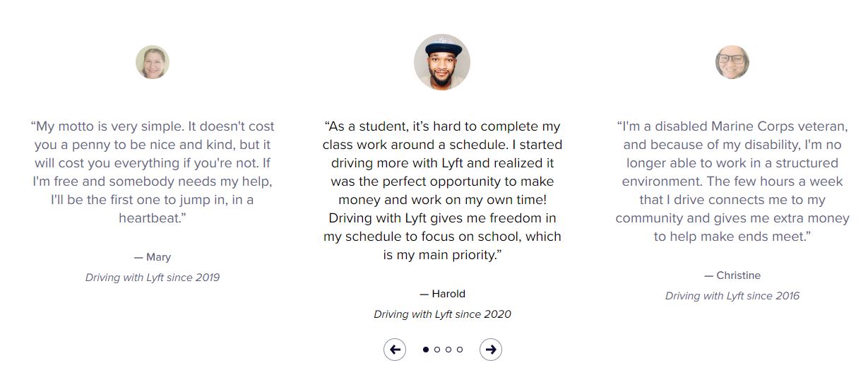Click the 'heartbeat' closing line of Mary's quote
This screenshot has width=868, height=387.
click(x=153, y=218)
